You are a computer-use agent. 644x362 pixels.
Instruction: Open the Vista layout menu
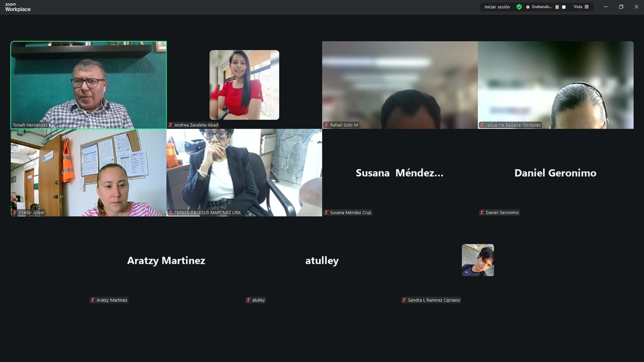(581, 7)
